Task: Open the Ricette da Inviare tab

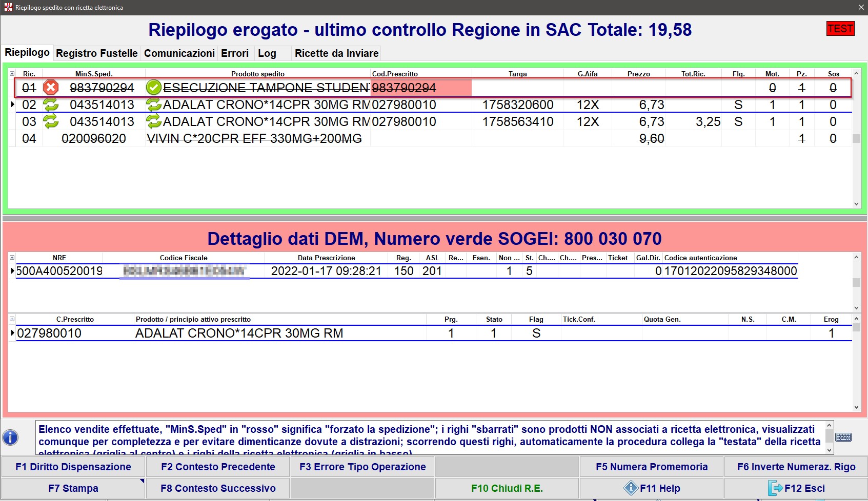Action: click(336, 53)
